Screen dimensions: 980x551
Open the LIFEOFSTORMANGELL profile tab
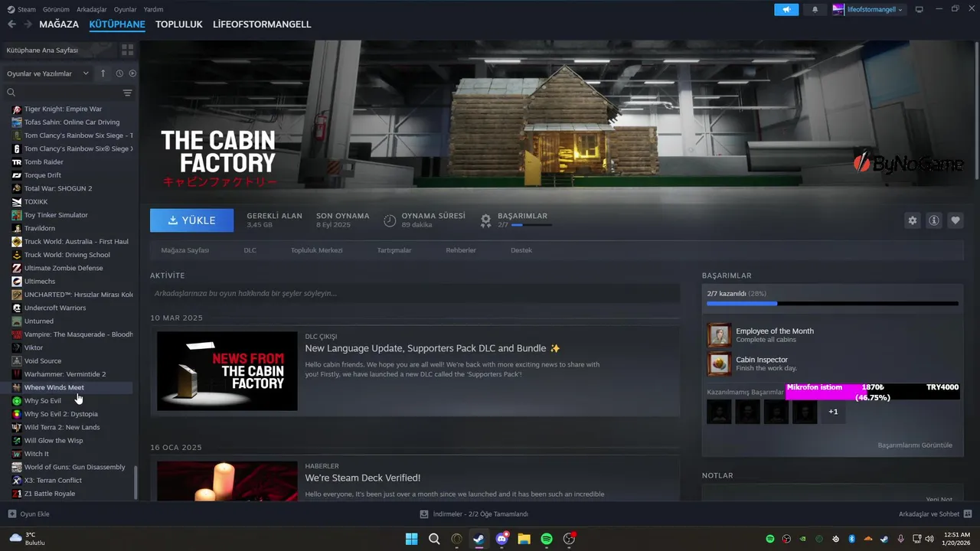click(x=262, y=24)
